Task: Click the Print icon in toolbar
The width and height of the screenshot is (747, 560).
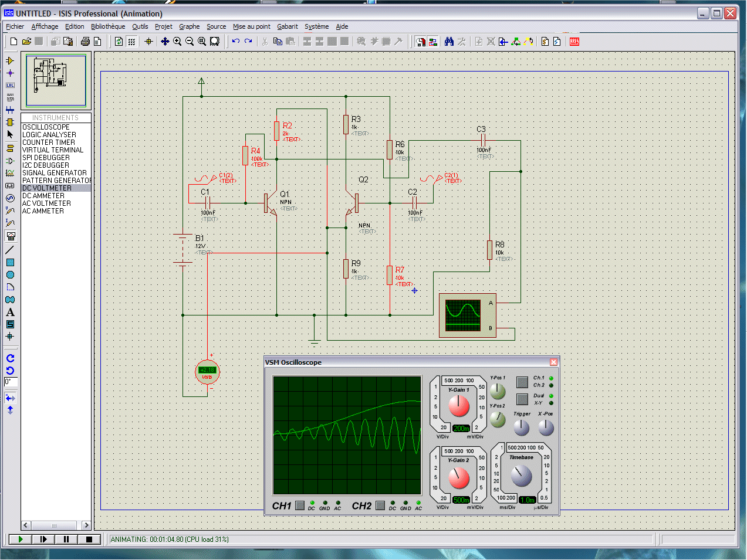Action: click(85, 42)
